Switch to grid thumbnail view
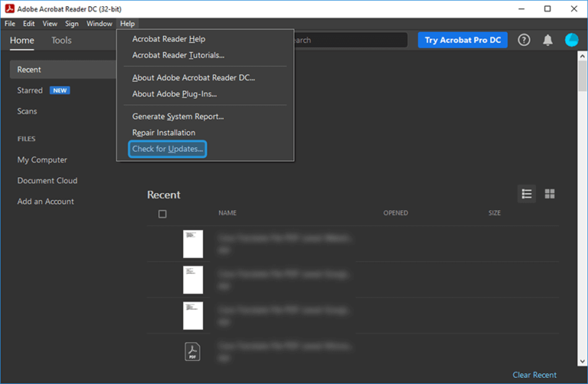This screenshot has height=384, width=588. pos(550,194)
